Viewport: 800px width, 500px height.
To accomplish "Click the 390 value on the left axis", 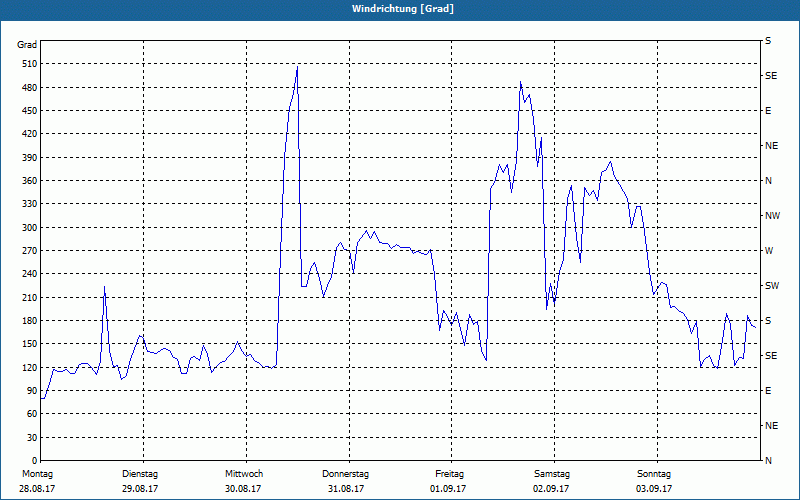I will pos(30,158).
